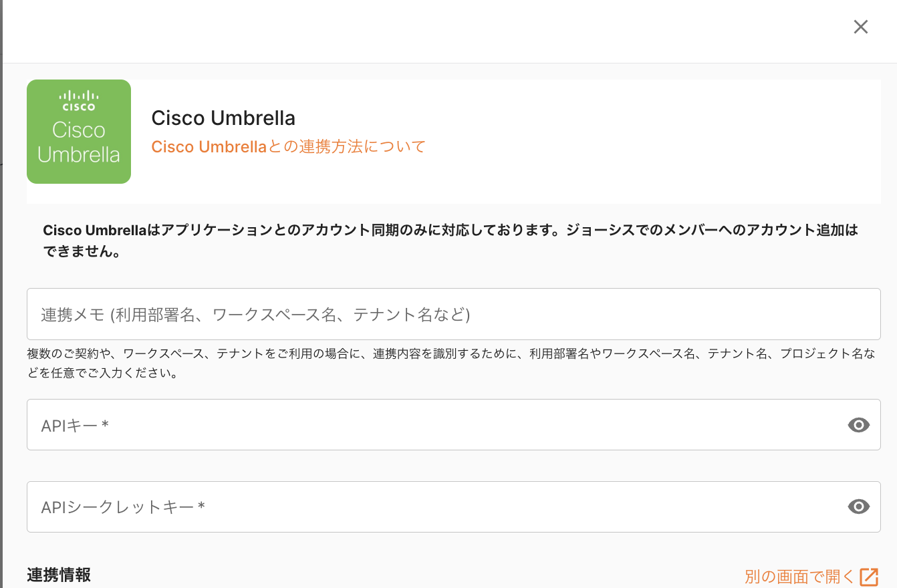This screenshot has height=588, width=897.
Task: Click the できません。 line of the notice
Action: 82,254
